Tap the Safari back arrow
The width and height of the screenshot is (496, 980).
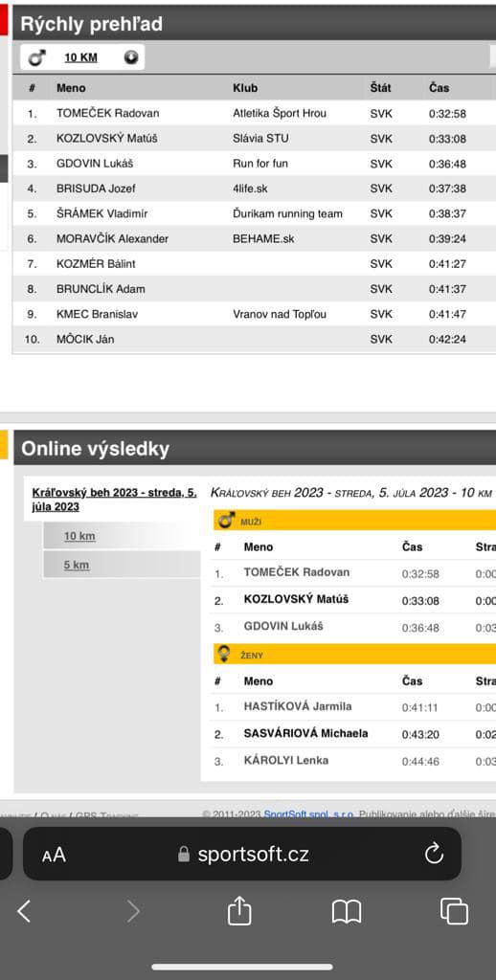click(x=24, y=911)
